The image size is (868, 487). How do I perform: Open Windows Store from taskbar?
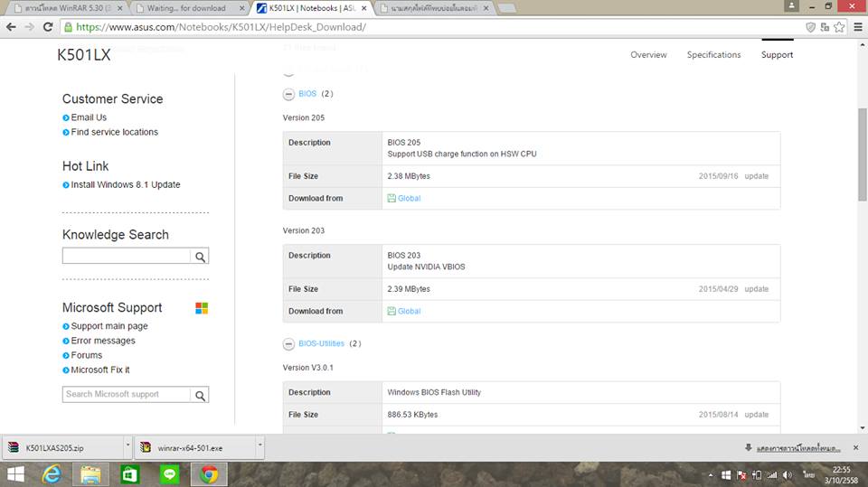click(130, 474)
